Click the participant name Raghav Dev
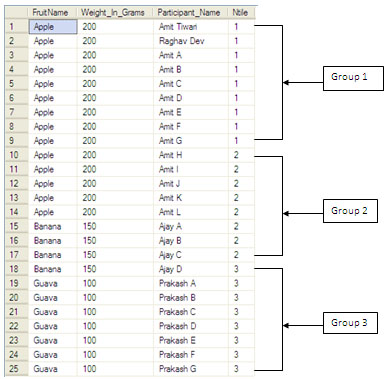391x379 pixels. (x=182, y=41)
